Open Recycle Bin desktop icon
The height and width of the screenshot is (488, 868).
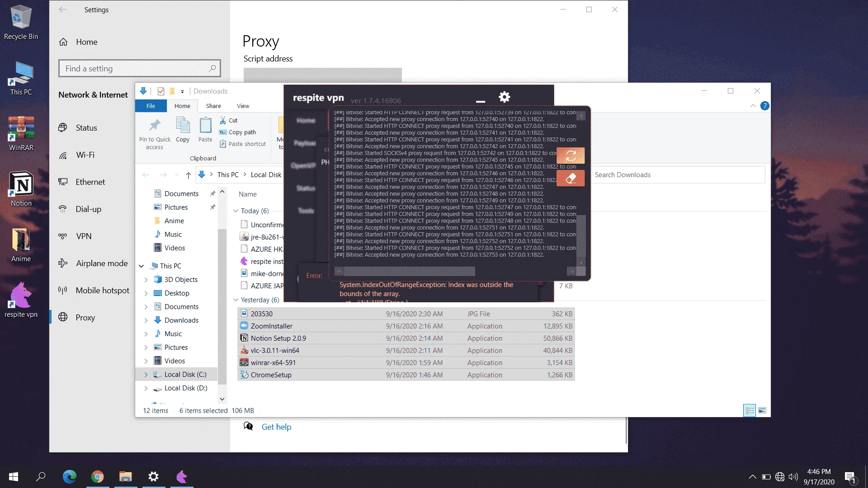[21, 23]
